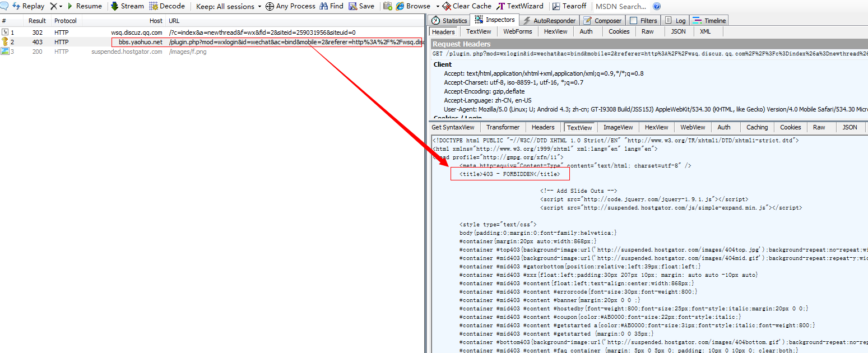Open the ImageView response tab
This screenshot has height=353, width=868.
[x=618, y=128]
